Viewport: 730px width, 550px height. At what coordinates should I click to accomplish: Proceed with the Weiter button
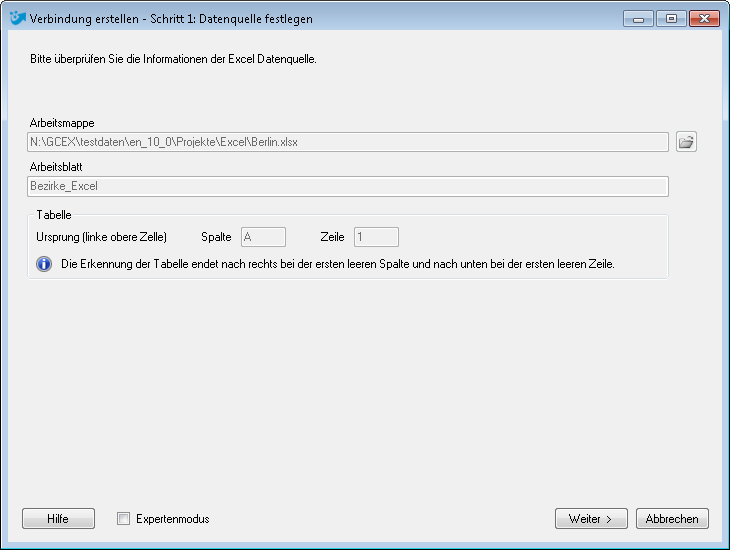591,518
